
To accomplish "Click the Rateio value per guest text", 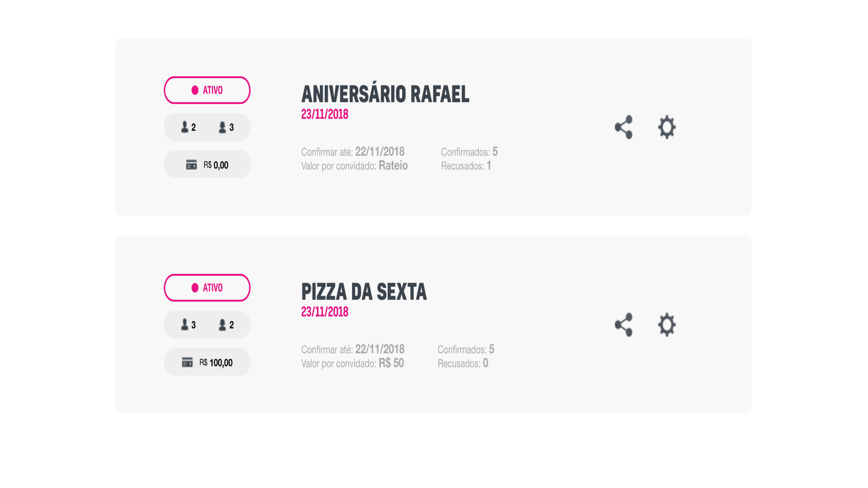I will [x=393, y=166].
